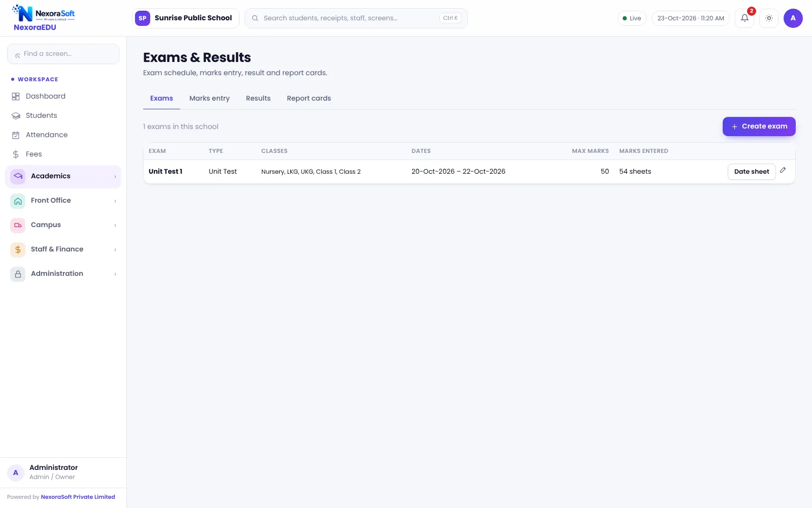The width and height of the screenshot is (812, 508).
Task: Click the Students sidebar icon
Action: [16, 115]
